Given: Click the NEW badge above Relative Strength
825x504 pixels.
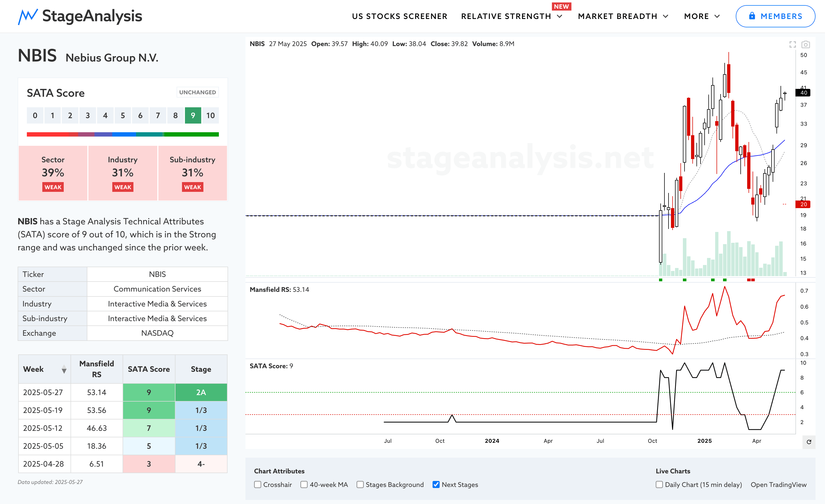Looking at the screenshot, I should (561, 6).
